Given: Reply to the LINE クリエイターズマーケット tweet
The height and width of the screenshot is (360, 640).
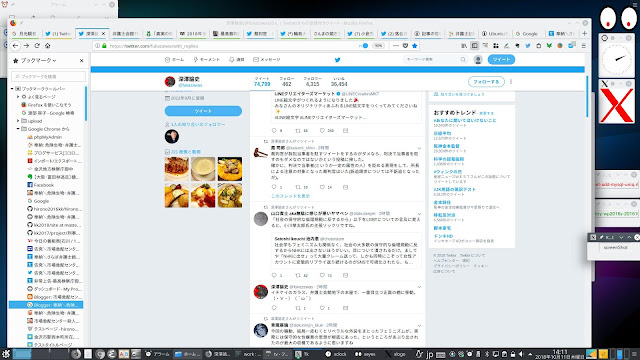Looking at the screenshot, I should (x=274, y=131).
